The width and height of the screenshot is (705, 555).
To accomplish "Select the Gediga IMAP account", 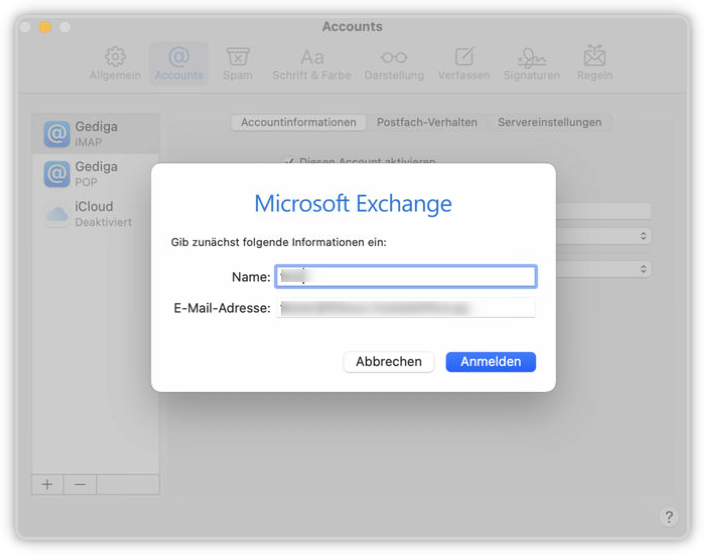I will tap(95, 134).
